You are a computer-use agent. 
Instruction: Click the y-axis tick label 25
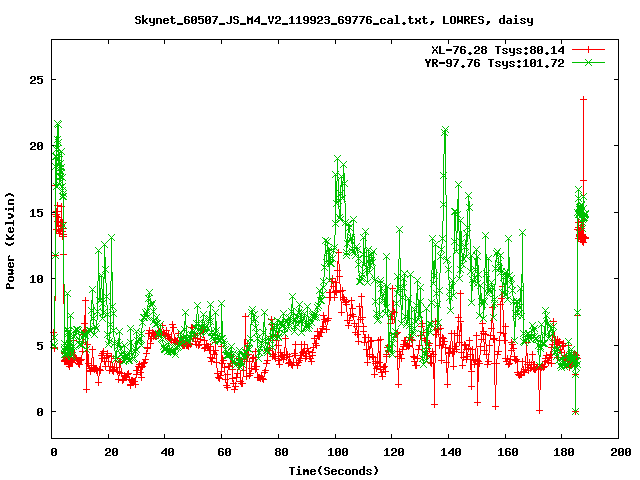pos(36,80)
